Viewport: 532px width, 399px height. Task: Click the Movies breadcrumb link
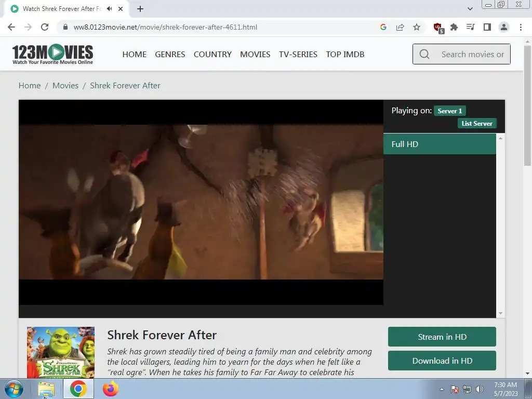[65, 86]
